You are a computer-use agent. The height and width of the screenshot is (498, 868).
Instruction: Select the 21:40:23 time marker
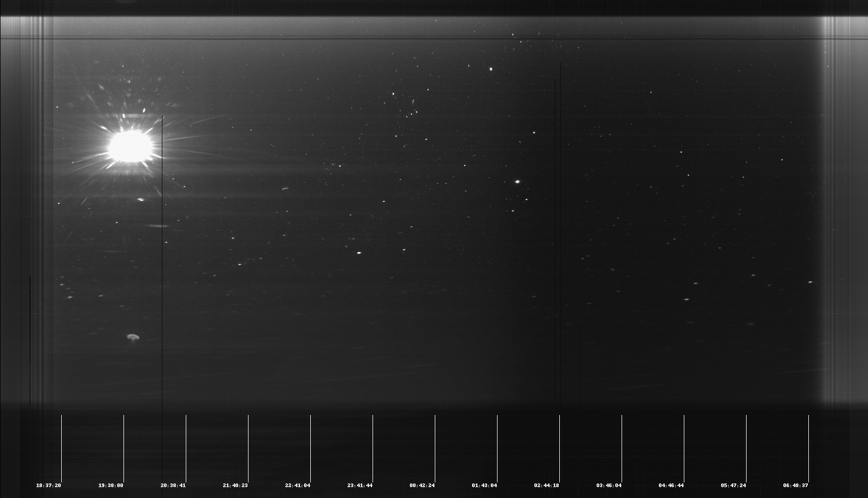click(x=235, y=486)
